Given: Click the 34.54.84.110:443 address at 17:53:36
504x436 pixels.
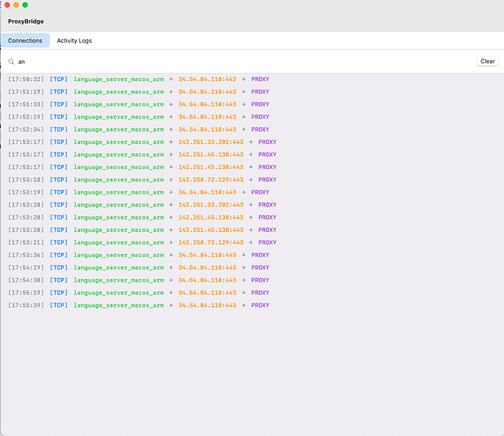Looking at the screenshot, I should tap(208, 255).
